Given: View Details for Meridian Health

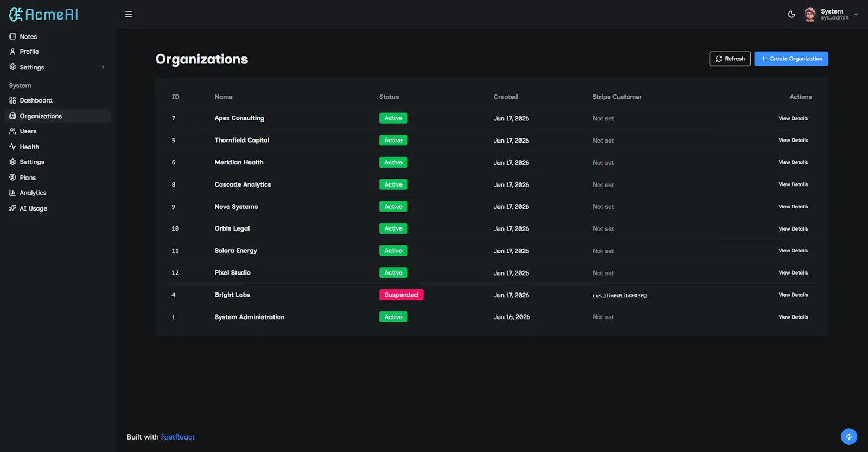Looking at the screenshot, I should [793, 162].
